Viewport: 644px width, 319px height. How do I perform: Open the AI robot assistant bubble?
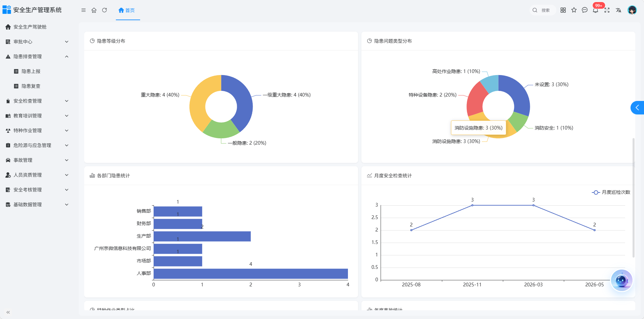pyautogui.click(x=621, y=280)
